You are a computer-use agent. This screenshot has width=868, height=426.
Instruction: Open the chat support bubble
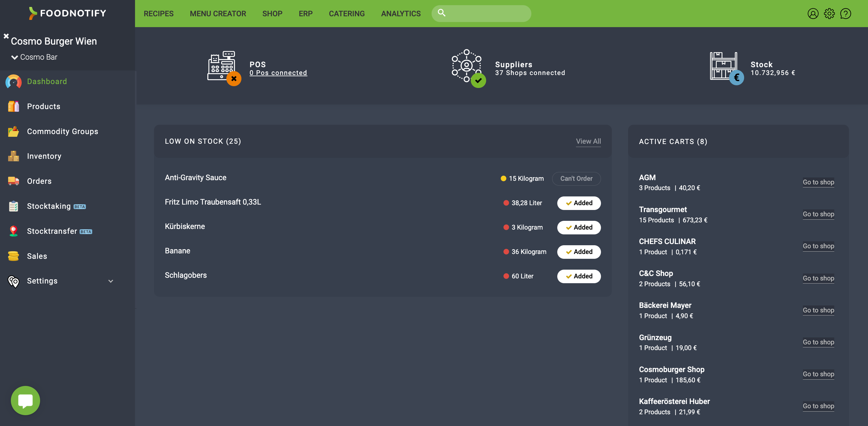point(25,400)
